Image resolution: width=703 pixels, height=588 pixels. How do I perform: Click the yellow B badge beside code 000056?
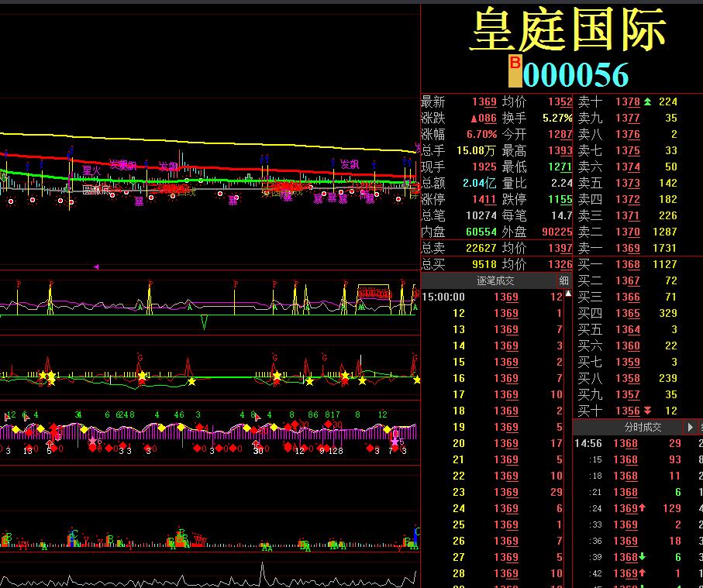[515, 71]
